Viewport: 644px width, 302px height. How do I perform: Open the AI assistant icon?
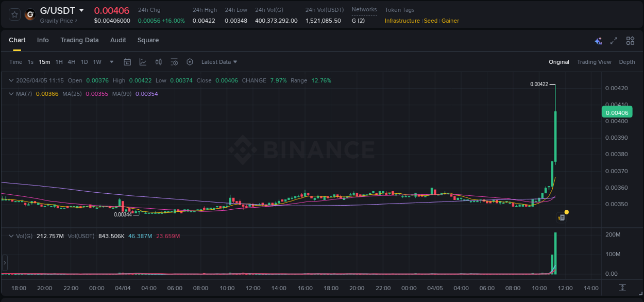click(598, 40)
